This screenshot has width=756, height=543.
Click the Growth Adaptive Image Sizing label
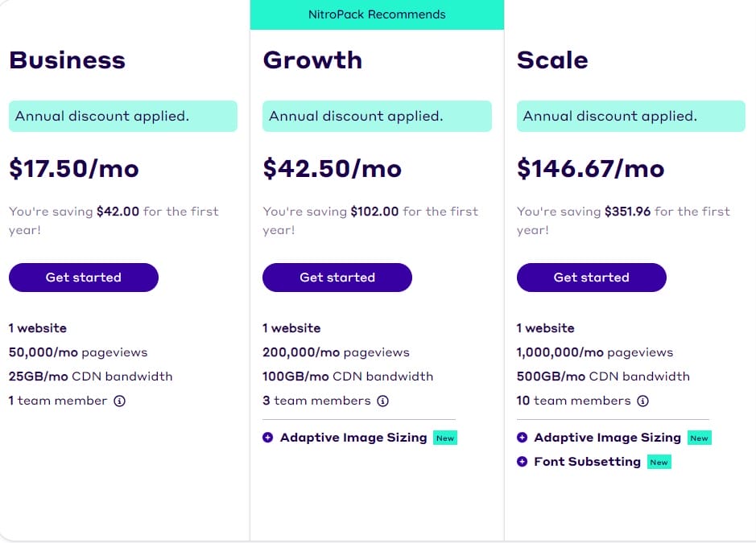(x=353, y=438)
